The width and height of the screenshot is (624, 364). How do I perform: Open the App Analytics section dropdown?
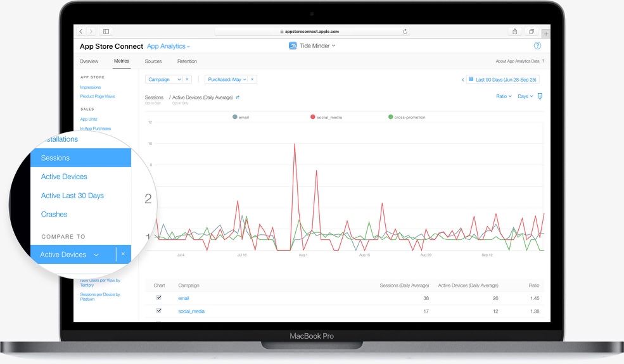169,46
